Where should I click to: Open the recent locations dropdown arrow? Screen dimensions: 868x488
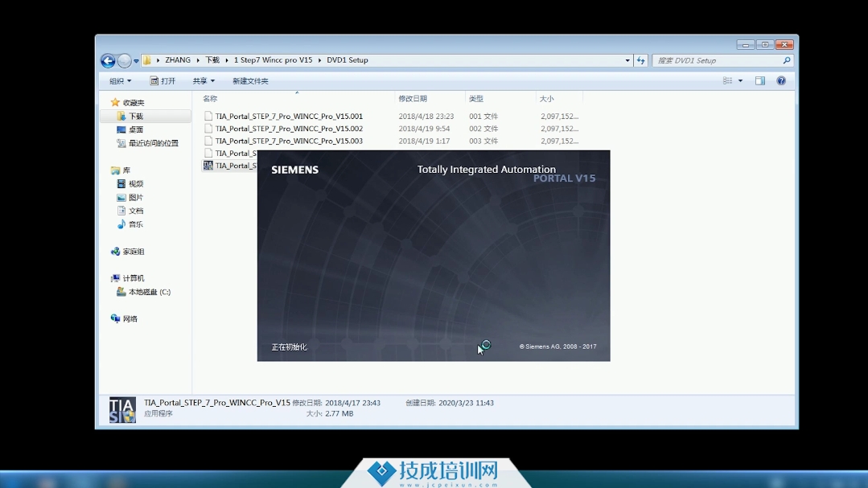click(x=136, y=61)
